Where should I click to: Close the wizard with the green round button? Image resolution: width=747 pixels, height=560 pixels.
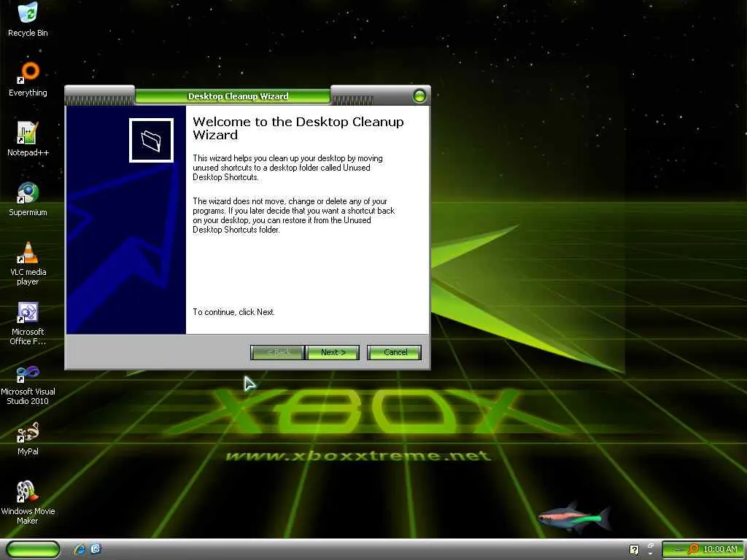tap(419, 96)
